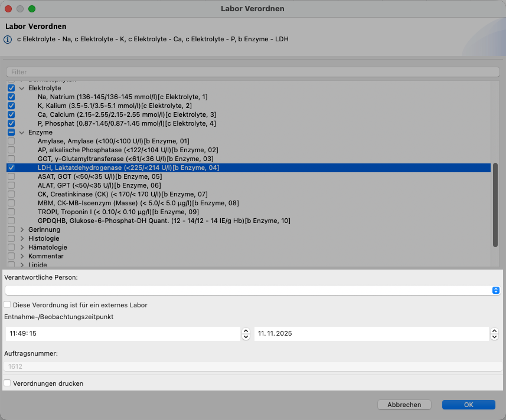
Task: Select the ASAT, GOT row
Action: (x=99, y=176)
